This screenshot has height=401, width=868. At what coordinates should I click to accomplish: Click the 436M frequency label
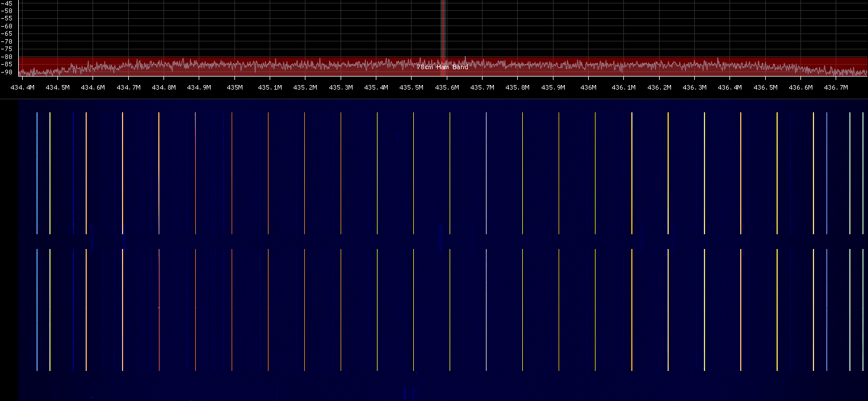pos(589,88)
